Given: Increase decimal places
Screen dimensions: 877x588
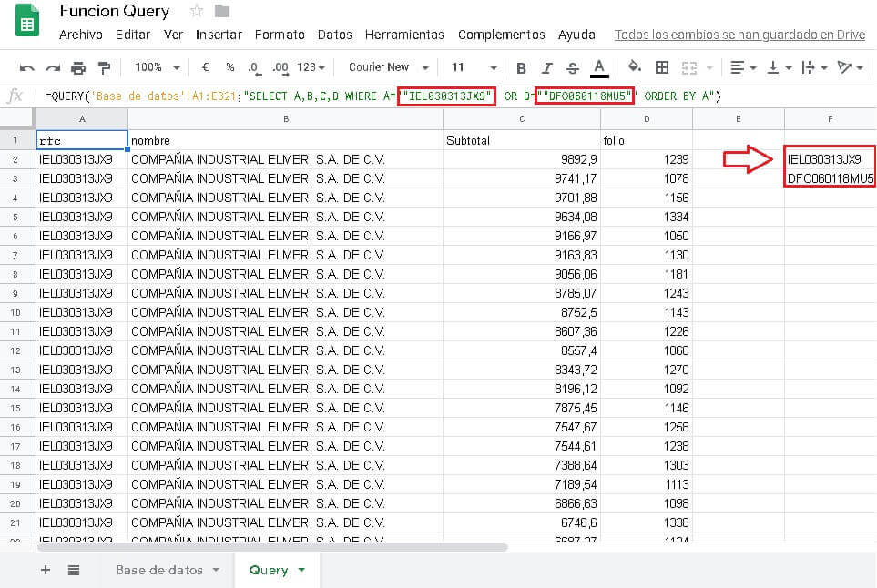Looking at the screenshot, I should [280, 68].
